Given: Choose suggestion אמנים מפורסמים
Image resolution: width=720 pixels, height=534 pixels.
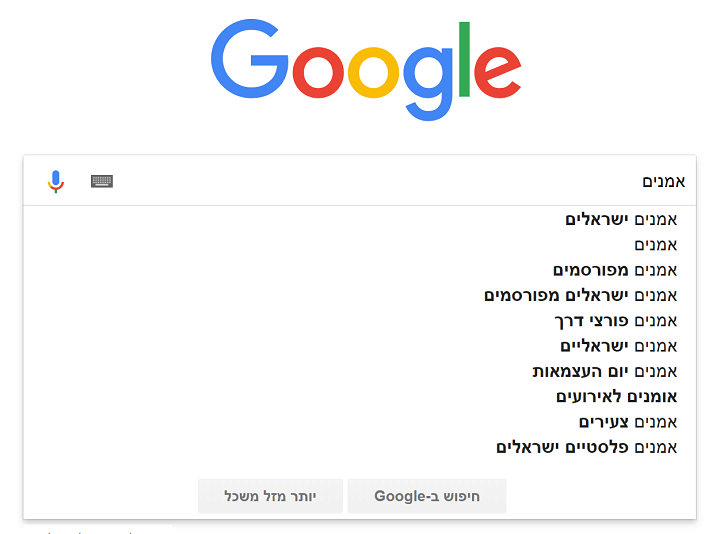Looking at the screenshot, I should tap(360, 270).
